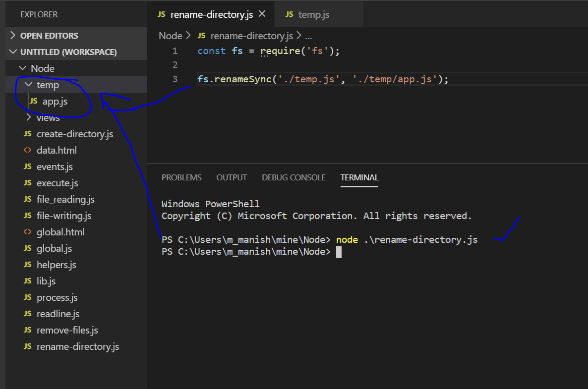
Task: Expand the views folder
Action: click(29, 117)
